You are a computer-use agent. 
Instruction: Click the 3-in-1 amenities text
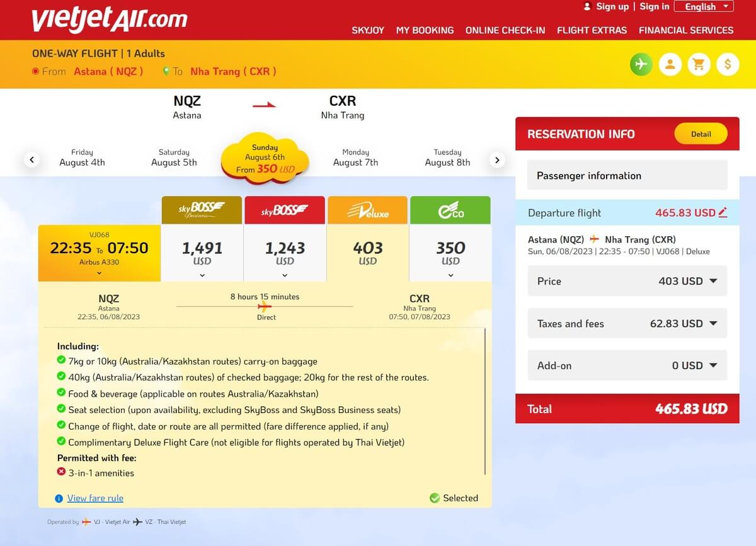point(101,473)
